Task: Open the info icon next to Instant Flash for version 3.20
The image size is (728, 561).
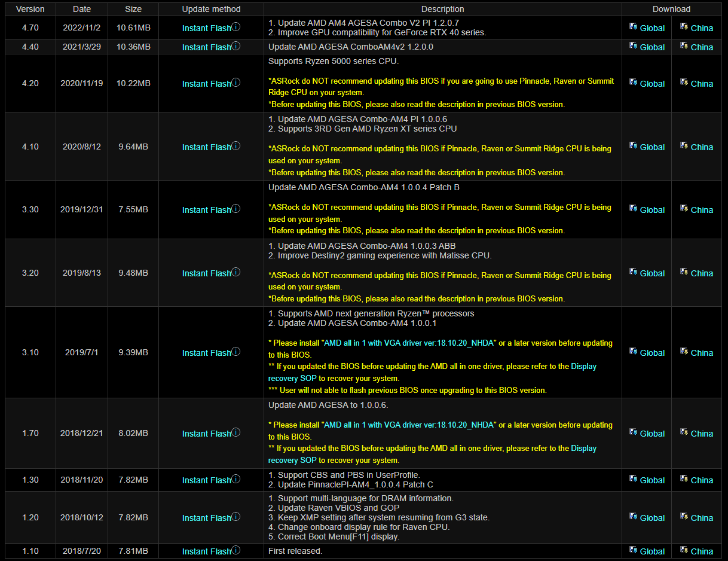Action: pos(235,272)
